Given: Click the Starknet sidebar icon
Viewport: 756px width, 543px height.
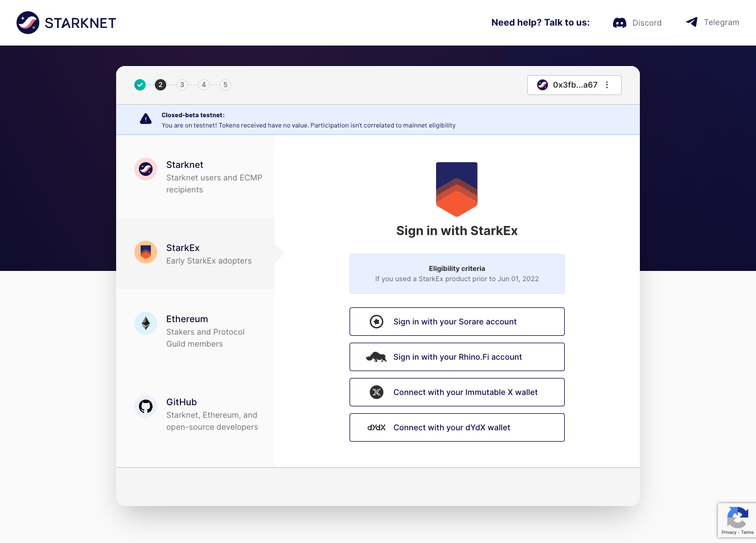Looking at the screenshot, I should (146, 169).
